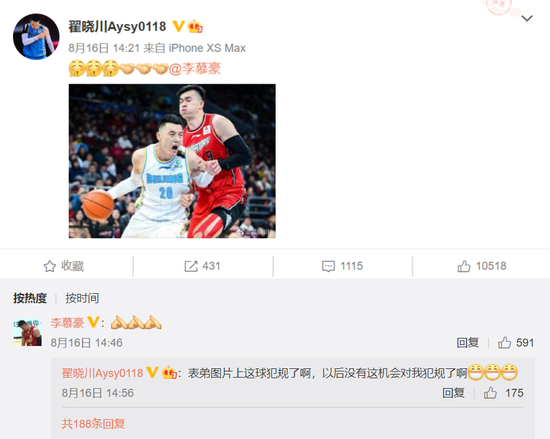Favorite the post with the 收藏 star

(64, 266)
